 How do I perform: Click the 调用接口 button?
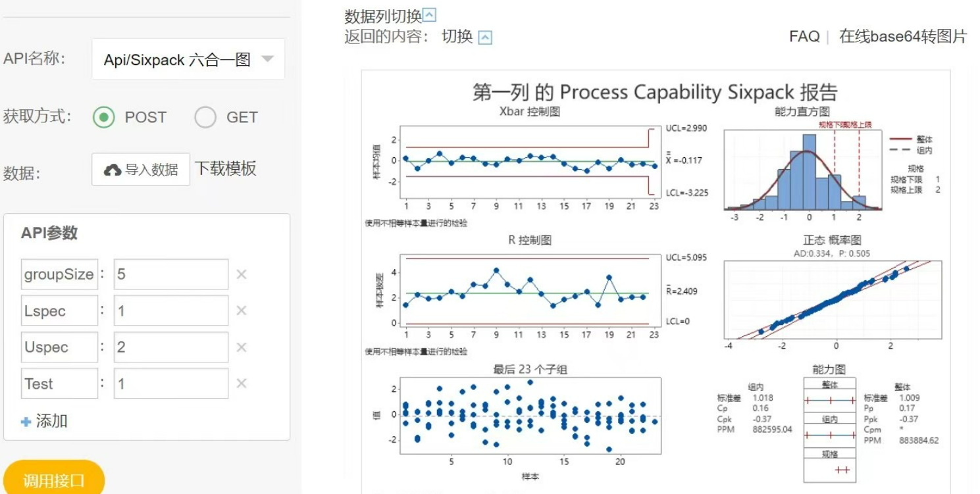pyautogui.click(x=54, y=480)
